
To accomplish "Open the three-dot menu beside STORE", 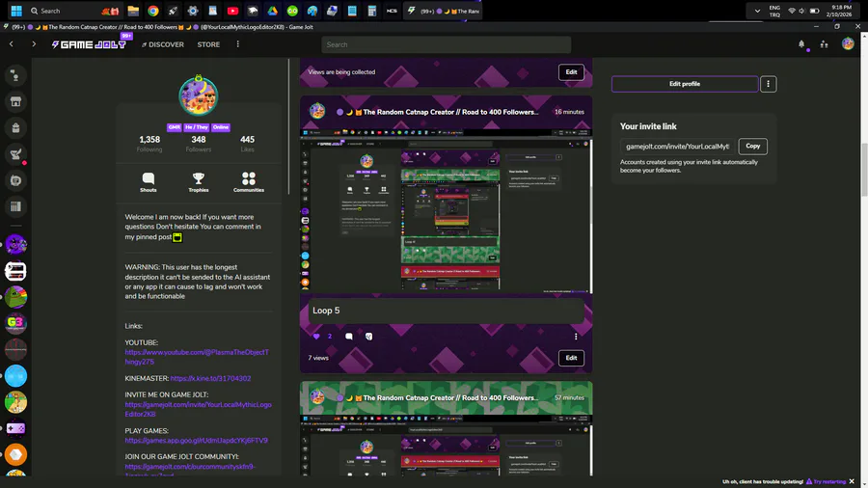I will [x=238, y=44].
